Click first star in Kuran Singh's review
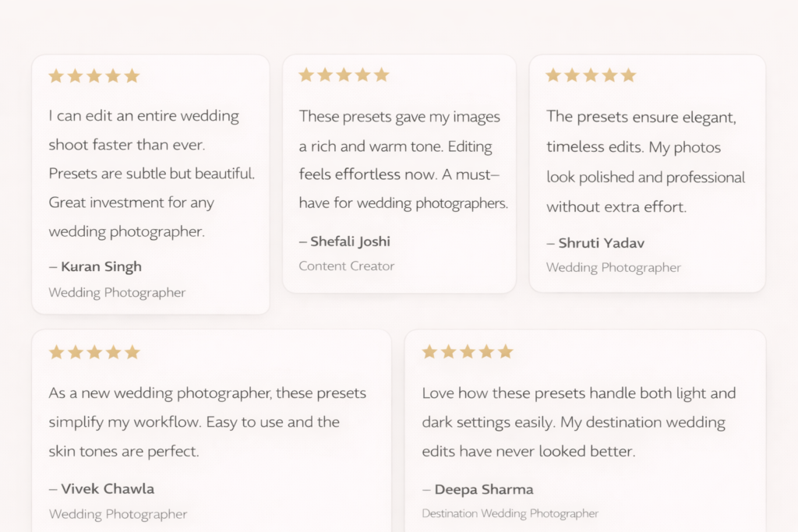Image resolution: width=798 pixels, height=532 pixels. (56, 76)
